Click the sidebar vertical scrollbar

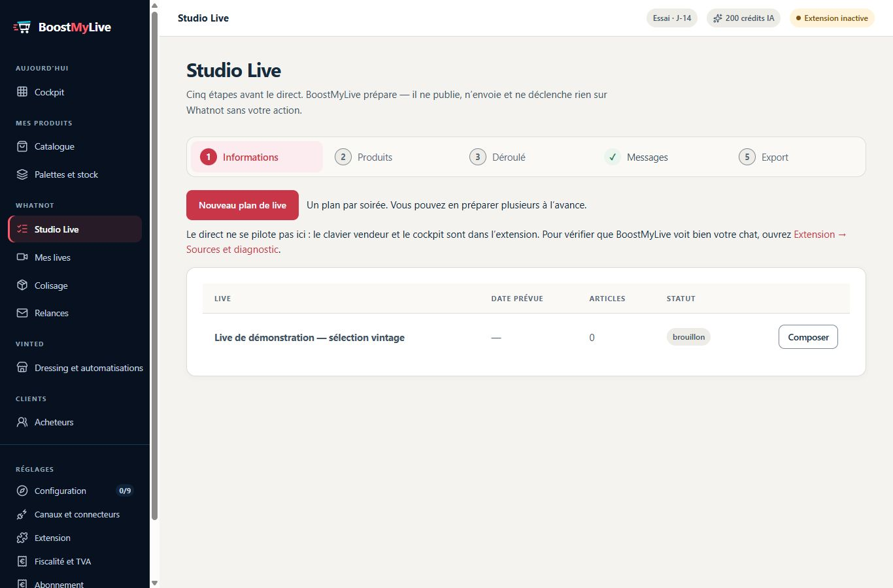154,266
